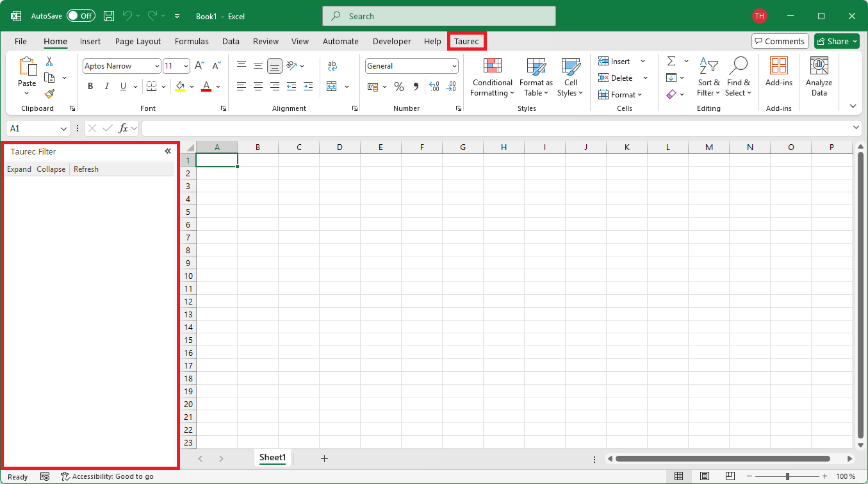
Task: Open Sort & Filter menu
Action: click(x=708, y=77)
